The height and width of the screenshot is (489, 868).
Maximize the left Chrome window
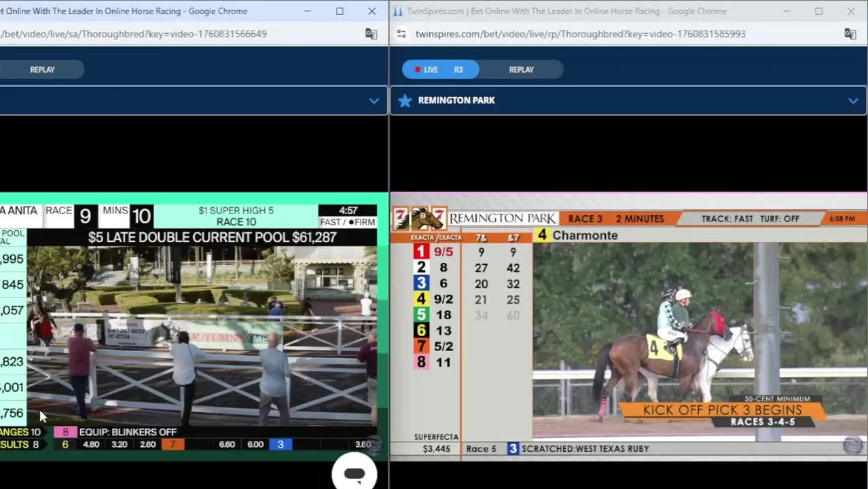pyautogui.click(x=340, y=11)
